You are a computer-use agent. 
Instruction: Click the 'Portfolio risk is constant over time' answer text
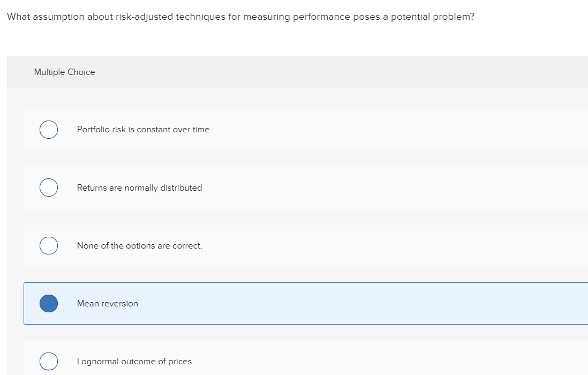coord(143,129)
